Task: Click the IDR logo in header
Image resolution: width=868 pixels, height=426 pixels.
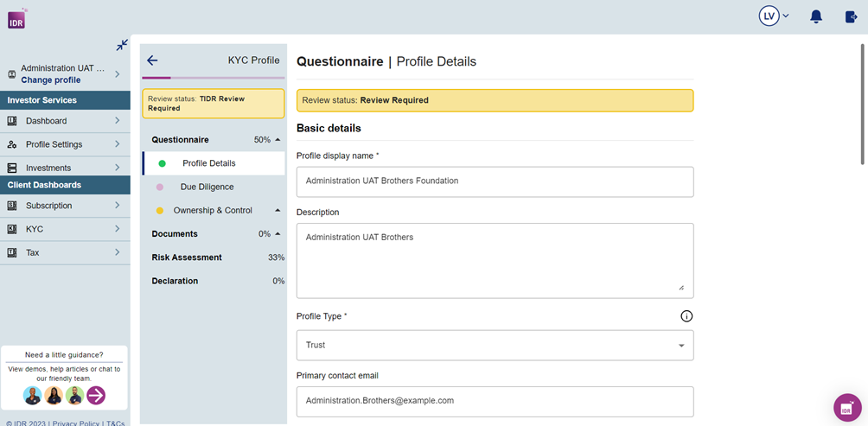Action: pos(16,17)
